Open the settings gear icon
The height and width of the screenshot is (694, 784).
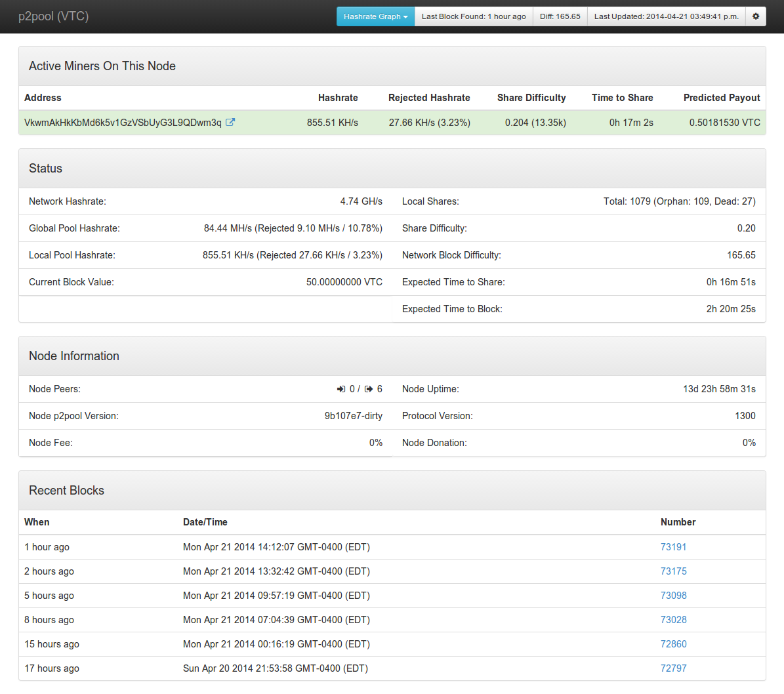[x=756, y=16]
